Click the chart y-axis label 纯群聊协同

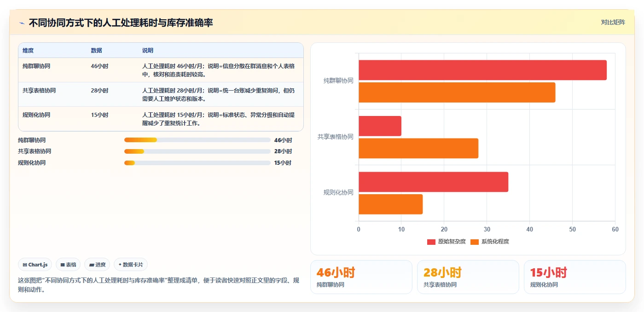point(338,81)
